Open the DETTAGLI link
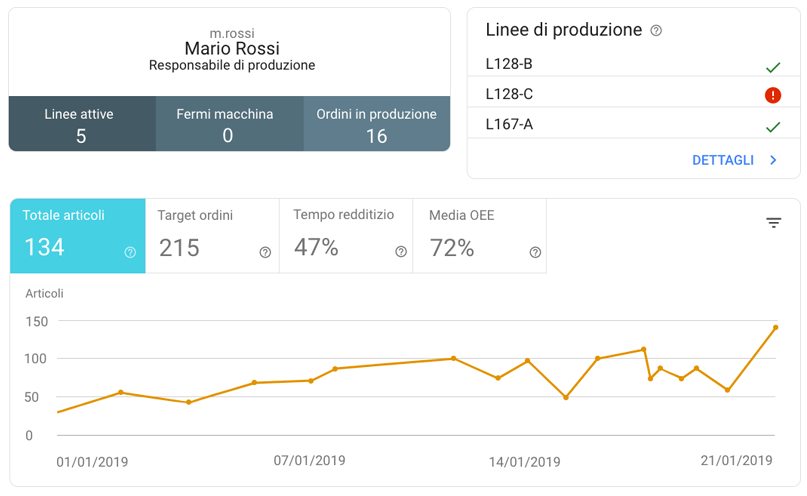 click(x=722, y=160)
